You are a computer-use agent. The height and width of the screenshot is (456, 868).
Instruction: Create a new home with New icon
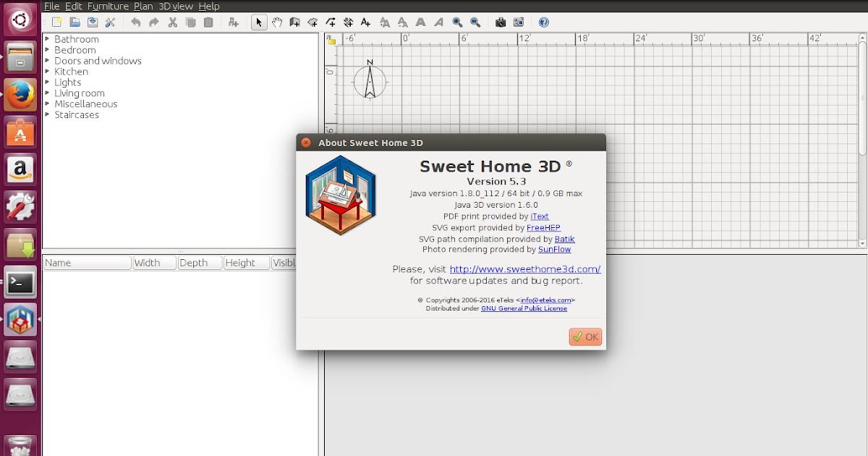click(57, 22)
